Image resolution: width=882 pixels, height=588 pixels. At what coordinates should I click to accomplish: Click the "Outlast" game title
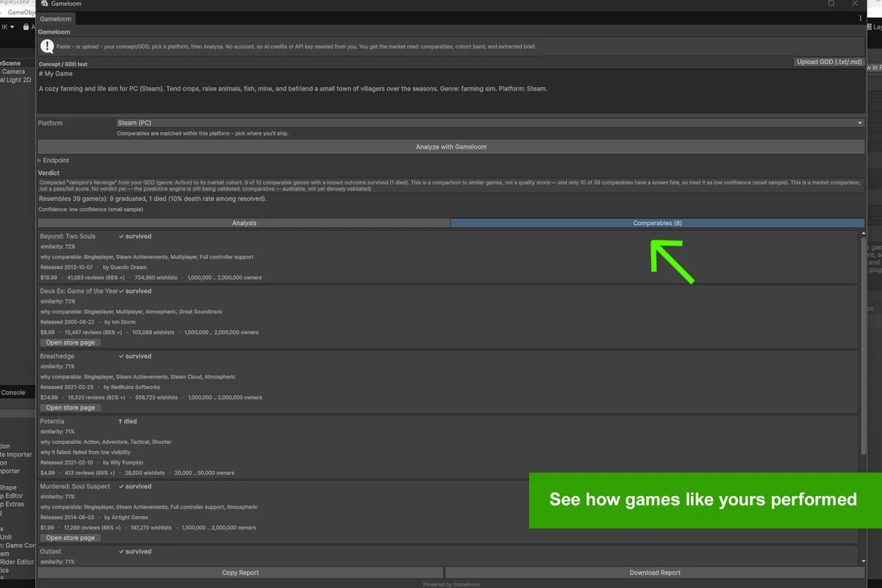point(51,551)
